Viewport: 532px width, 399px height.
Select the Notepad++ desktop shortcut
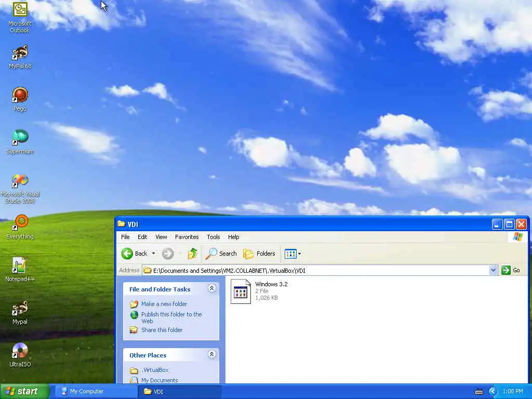pos(20,270)
